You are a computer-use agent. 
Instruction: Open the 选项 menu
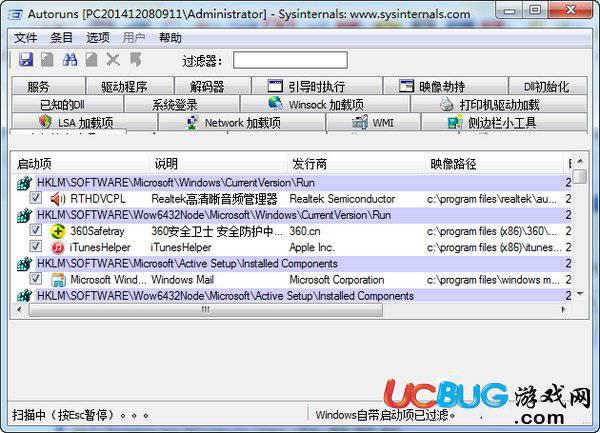(x=98, y=38)
